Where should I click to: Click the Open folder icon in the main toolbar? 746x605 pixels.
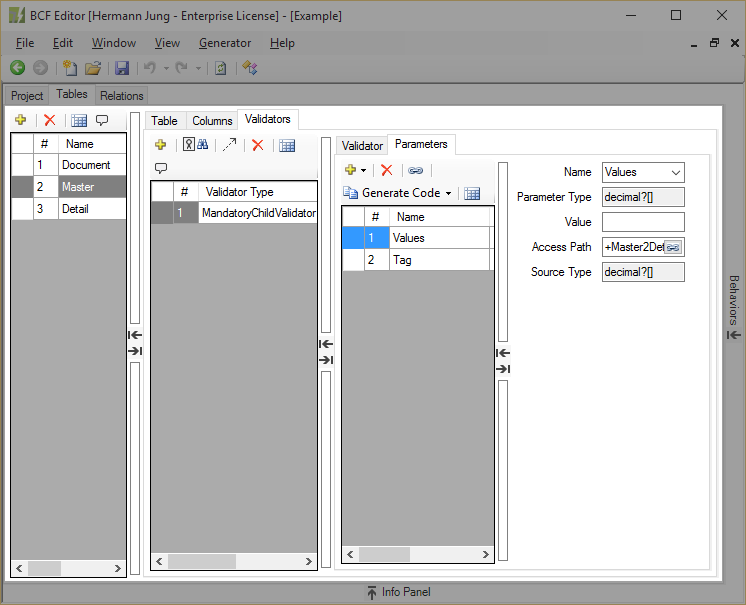(93, 68)
